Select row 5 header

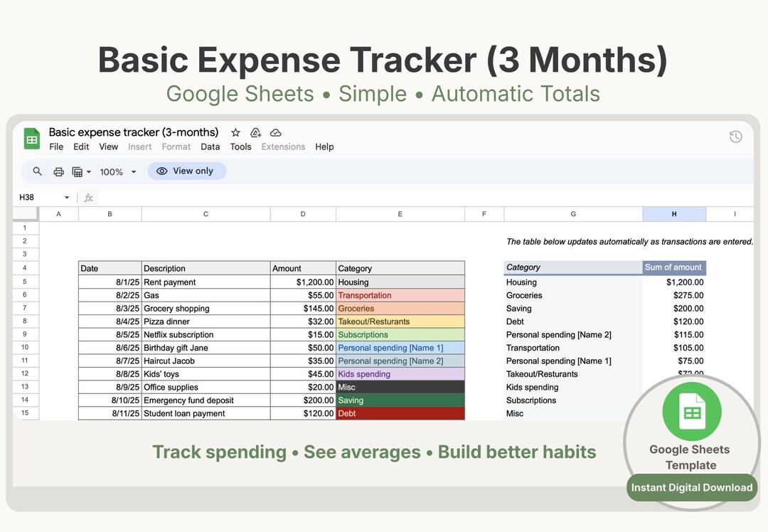[x=25, y=282]
